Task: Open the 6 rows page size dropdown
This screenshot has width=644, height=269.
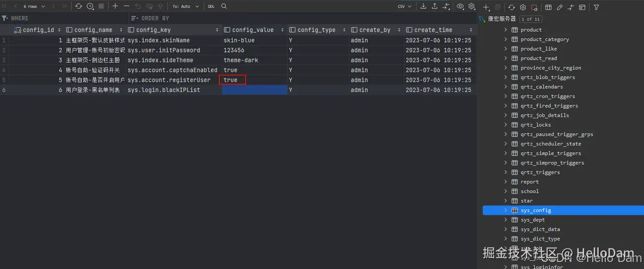Action: pyautogui.click(x=34, y=7)
